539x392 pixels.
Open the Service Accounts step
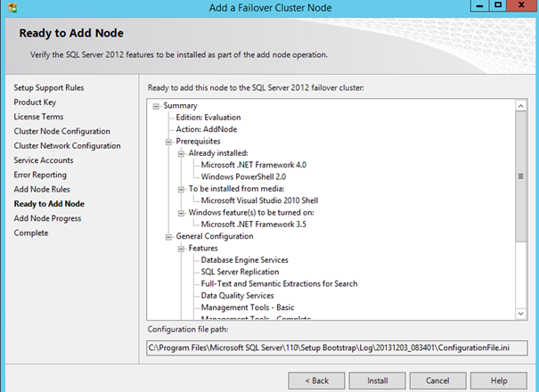[44, 160]
